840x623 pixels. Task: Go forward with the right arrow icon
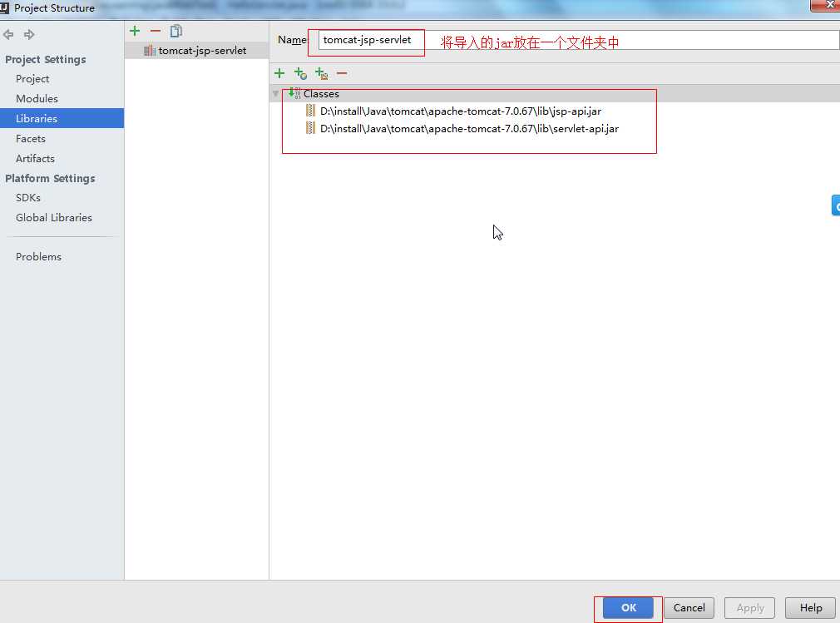(29, 35)
